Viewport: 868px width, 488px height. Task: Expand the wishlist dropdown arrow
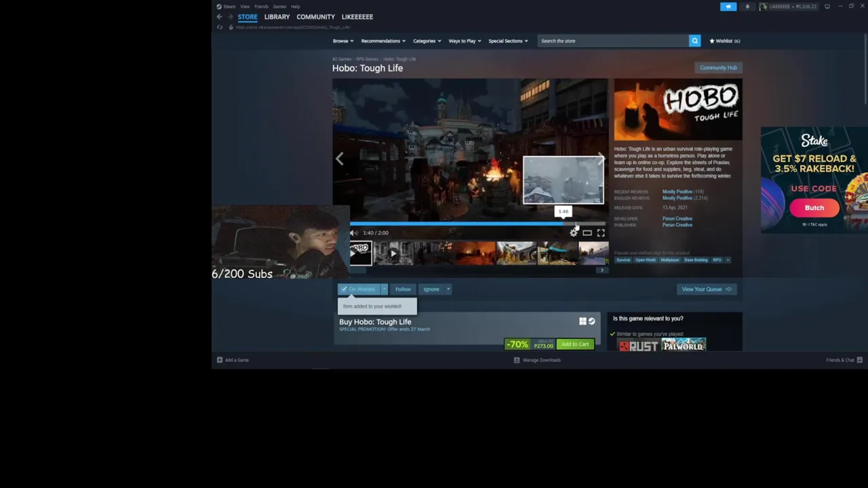pyautogui.click(x=384, y=289)
